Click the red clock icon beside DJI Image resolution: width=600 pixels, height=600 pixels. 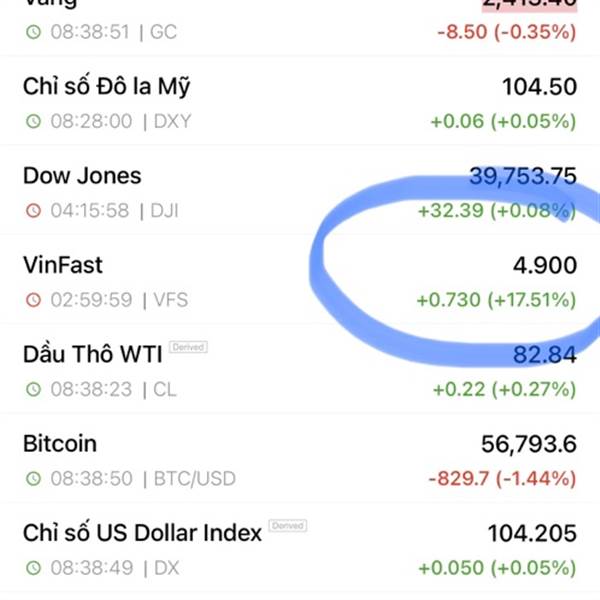(x=33, y=210)
